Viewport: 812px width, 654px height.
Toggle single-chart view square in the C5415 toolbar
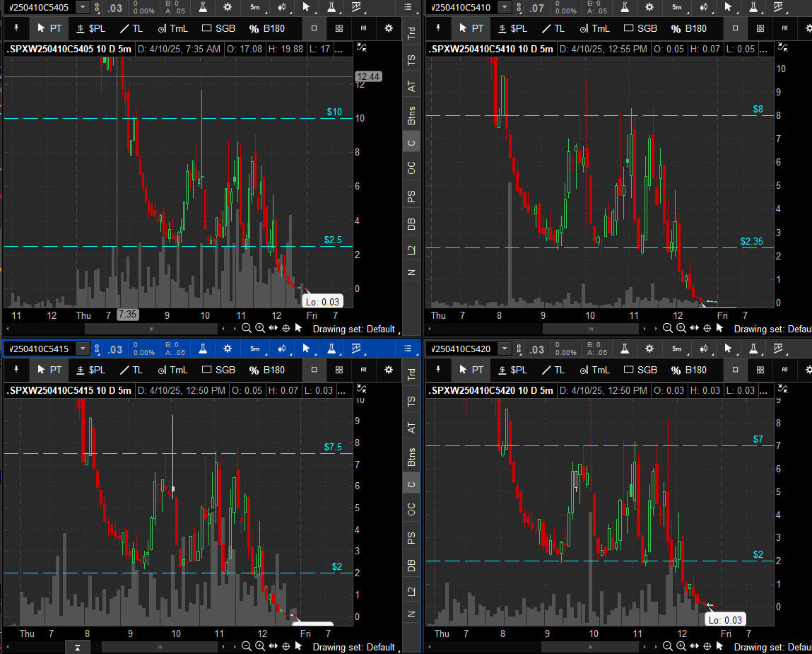coord(314,370)
